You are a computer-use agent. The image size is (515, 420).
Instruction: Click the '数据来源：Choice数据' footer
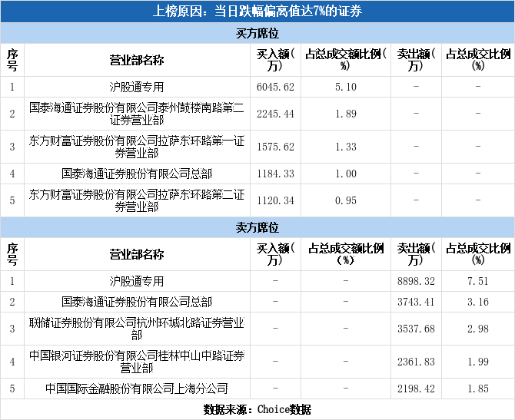point(257,409)
